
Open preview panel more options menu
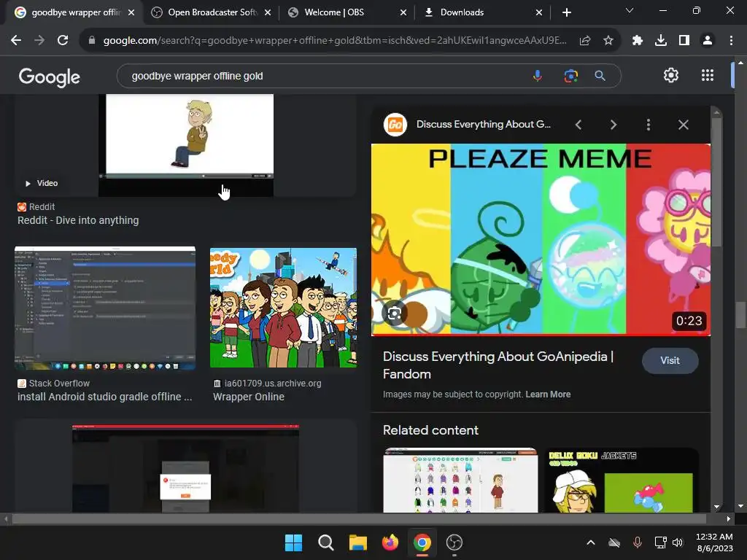648,125
